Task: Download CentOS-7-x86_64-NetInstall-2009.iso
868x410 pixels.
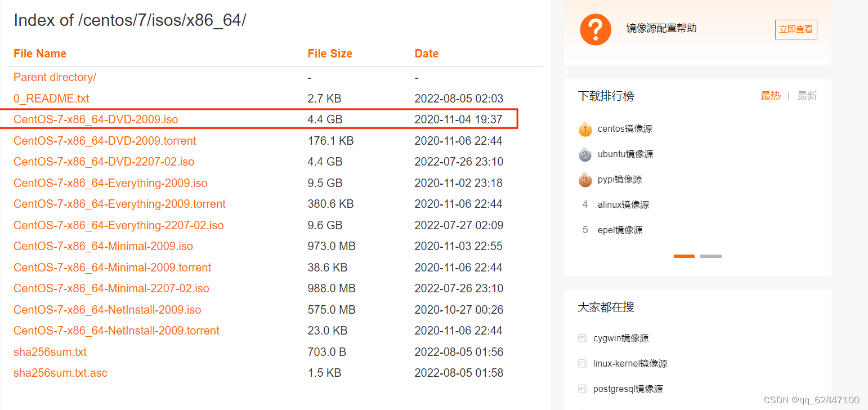Action: click(x=107, y=310)
